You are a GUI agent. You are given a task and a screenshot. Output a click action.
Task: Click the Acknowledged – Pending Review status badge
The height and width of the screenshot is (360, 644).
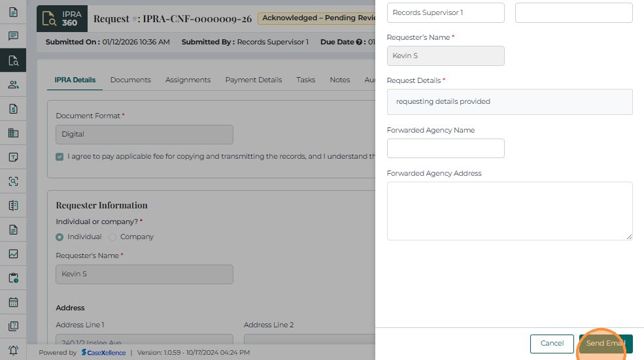point(316,18)
